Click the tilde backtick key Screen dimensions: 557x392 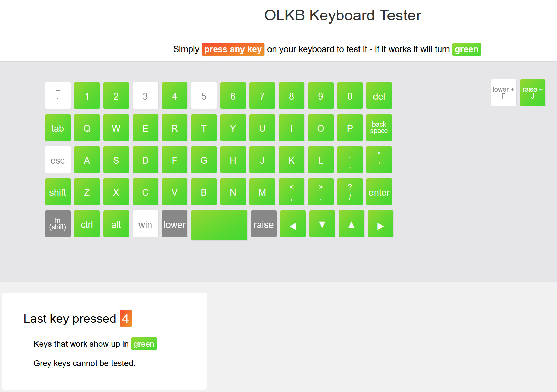point(58,96)
